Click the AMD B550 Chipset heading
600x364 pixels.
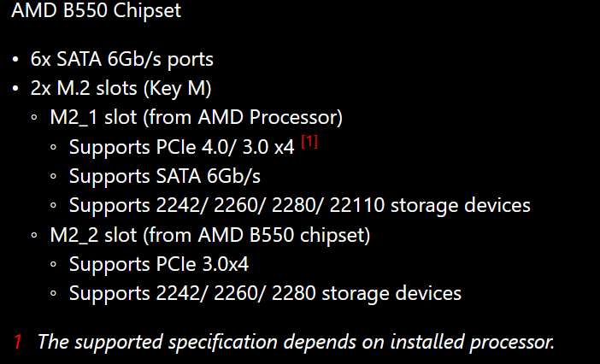96,12
